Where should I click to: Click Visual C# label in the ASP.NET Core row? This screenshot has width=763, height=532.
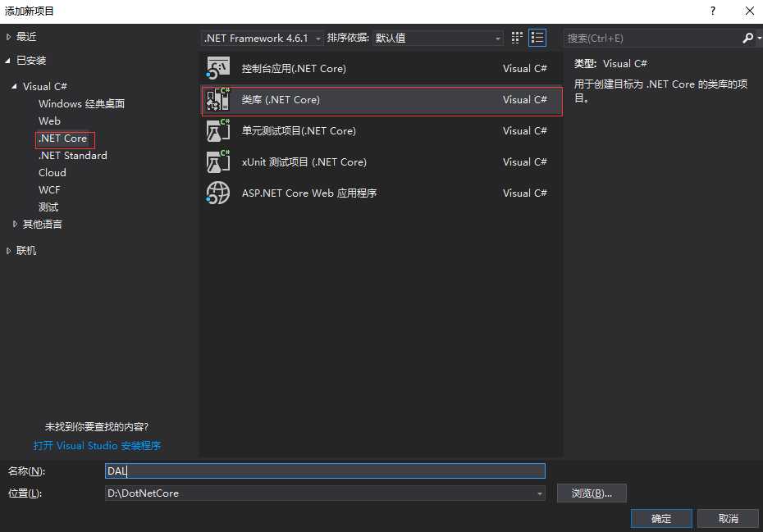[x=525, y=193]
